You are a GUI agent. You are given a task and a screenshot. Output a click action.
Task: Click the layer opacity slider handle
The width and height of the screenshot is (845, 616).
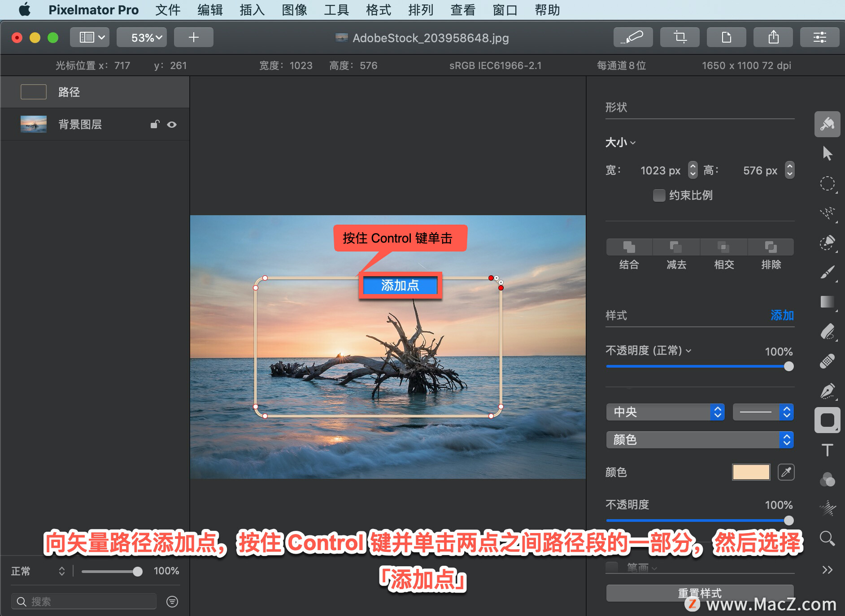pyautogui.click(x=138, y=571)
